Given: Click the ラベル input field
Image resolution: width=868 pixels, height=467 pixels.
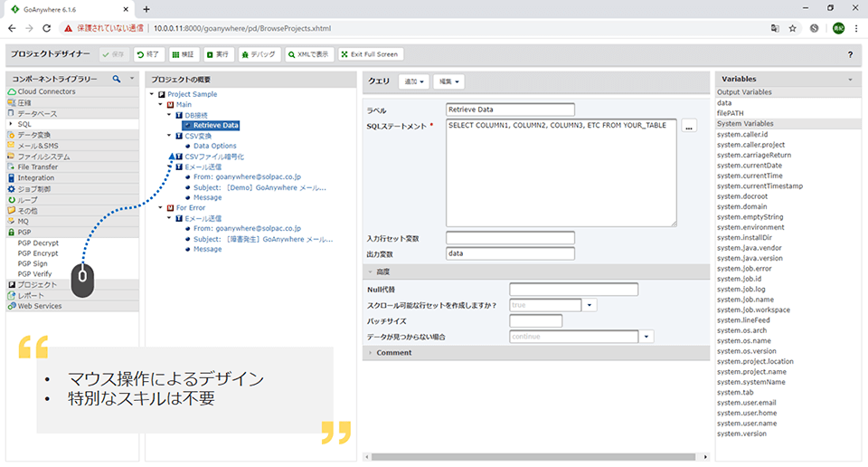Looking at the screenshot, I should 510,110.
